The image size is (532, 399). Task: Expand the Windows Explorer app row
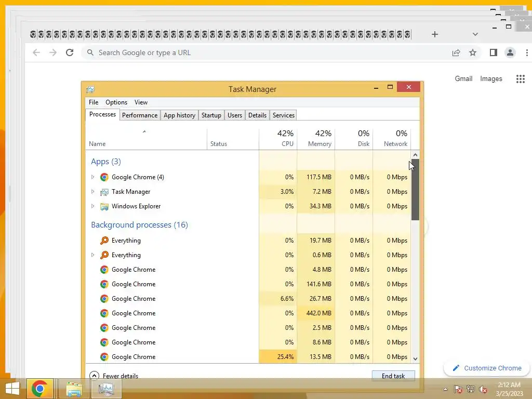point(92,206)
